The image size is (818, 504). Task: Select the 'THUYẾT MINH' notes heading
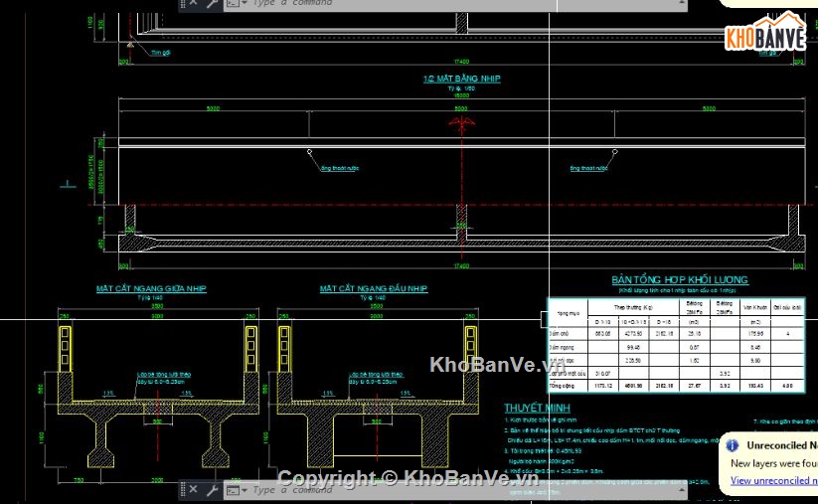[537, 408]
